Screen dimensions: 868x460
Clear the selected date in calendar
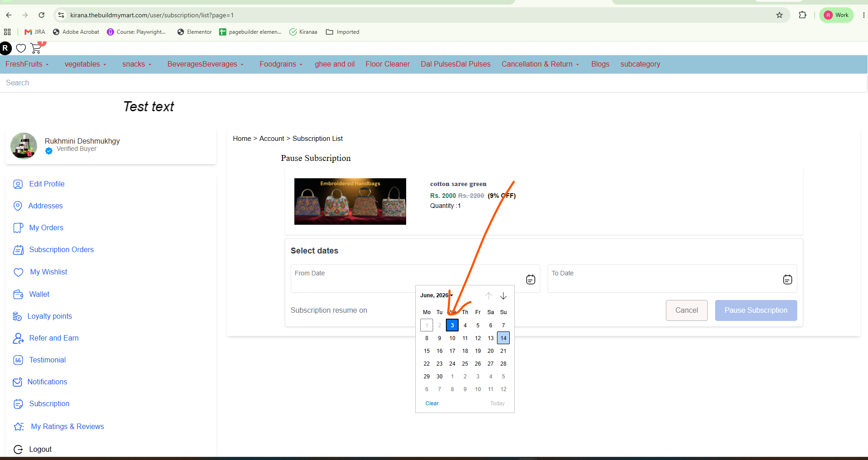pos(432,403)
